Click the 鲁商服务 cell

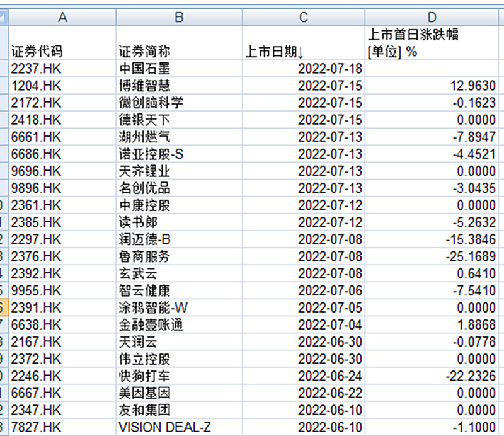179,256
